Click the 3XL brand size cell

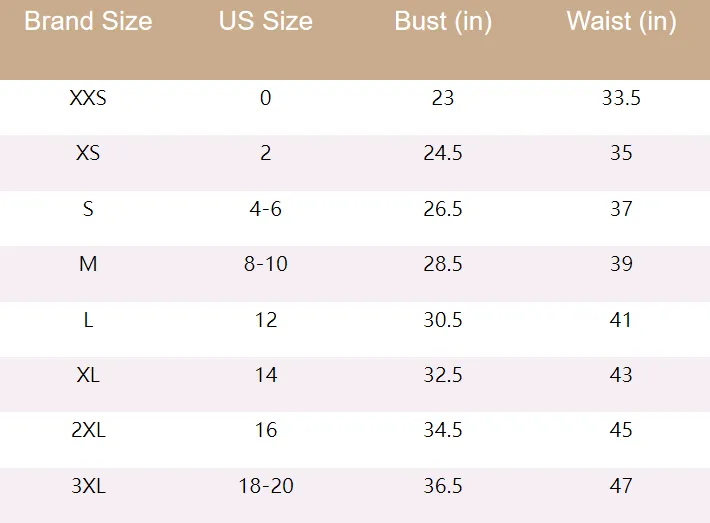(88, 486)
